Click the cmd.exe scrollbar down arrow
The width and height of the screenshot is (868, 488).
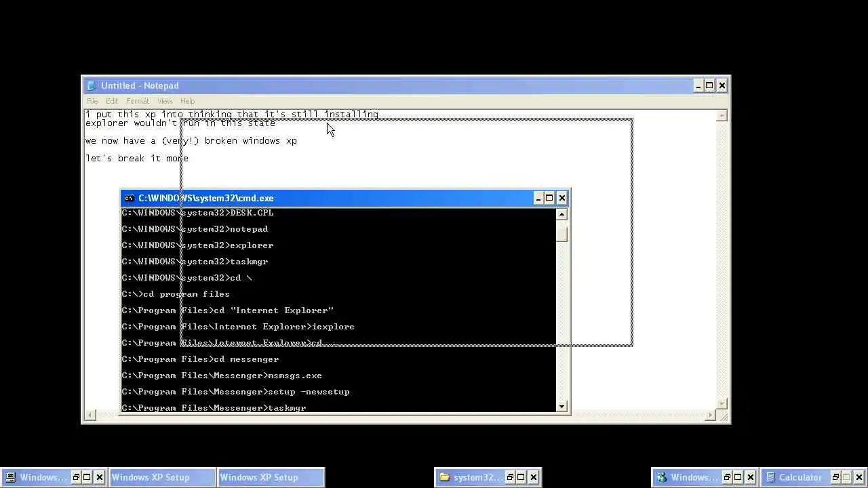click(561, 406)
